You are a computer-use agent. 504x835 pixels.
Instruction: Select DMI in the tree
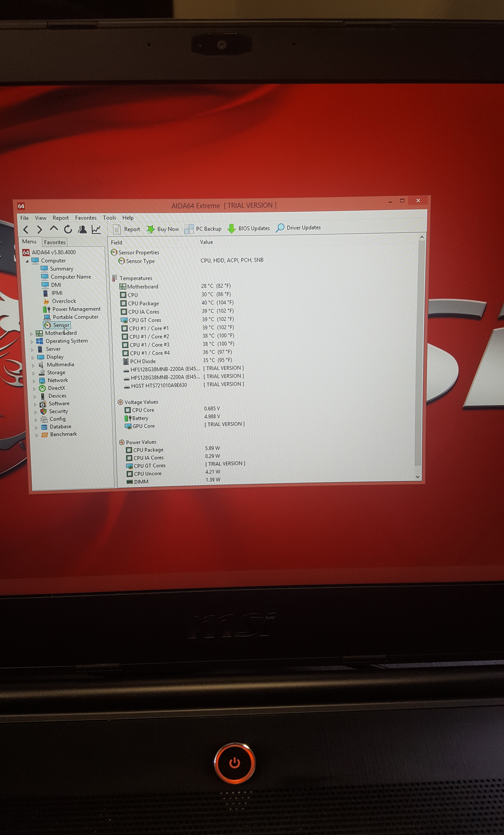click(x=52, y=285)
